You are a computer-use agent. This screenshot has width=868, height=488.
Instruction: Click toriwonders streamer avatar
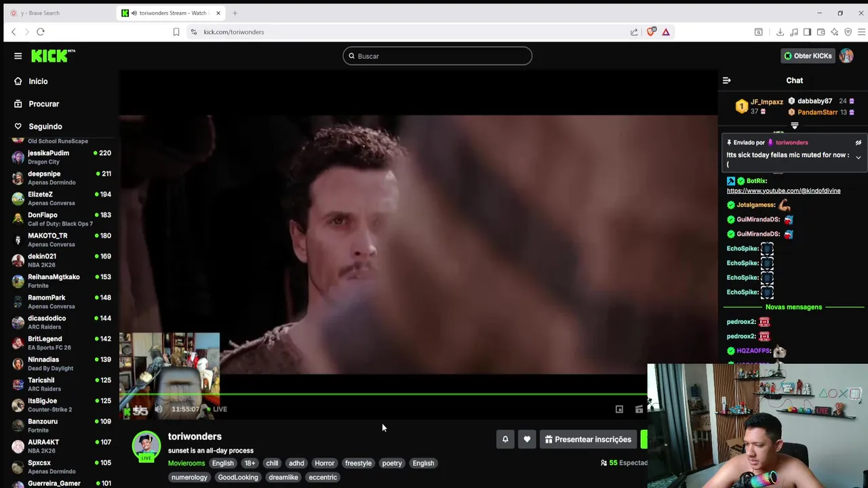pos(146,446)
